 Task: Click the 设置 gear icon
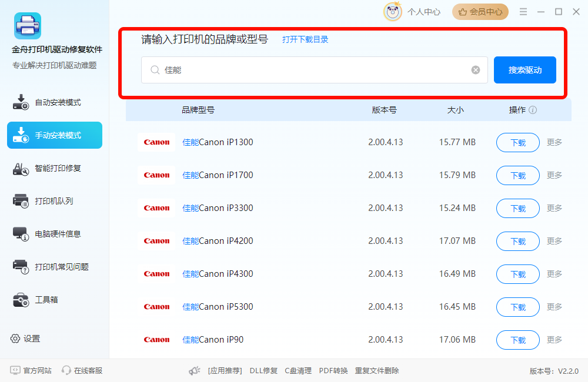tap(15, 339)
